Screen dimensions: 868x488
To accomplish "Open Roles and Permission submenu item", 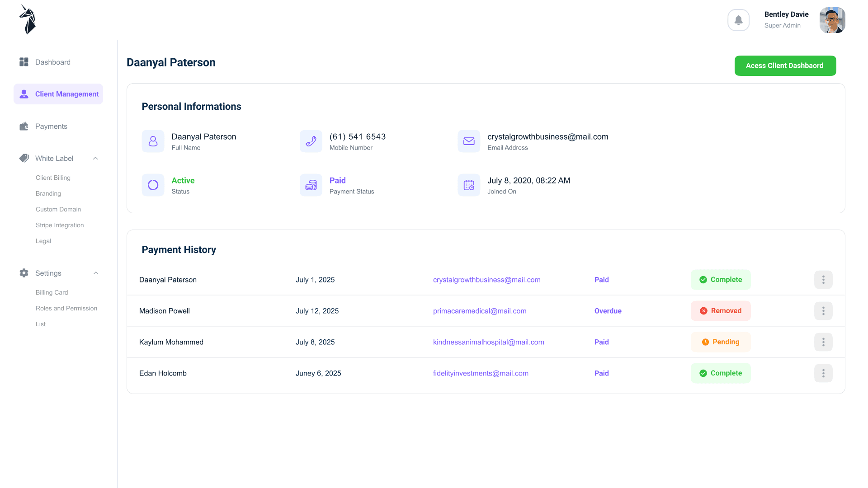I will [66, 308].
